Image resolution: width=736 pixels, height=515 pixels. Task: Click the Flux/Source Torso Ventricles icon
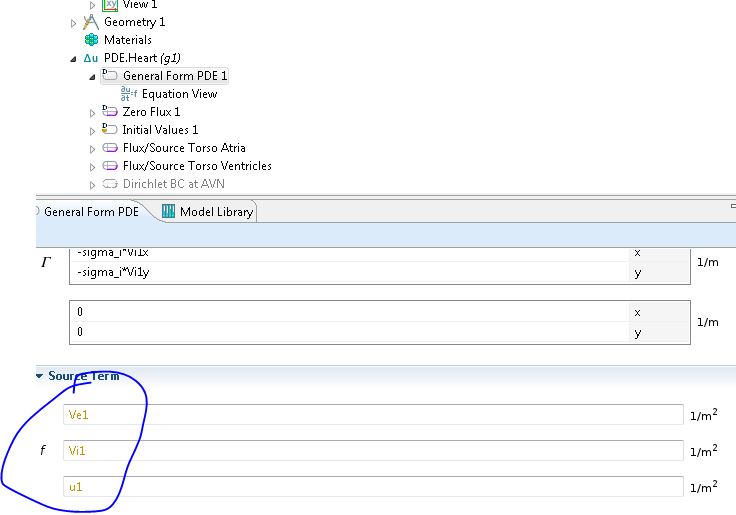110,166
